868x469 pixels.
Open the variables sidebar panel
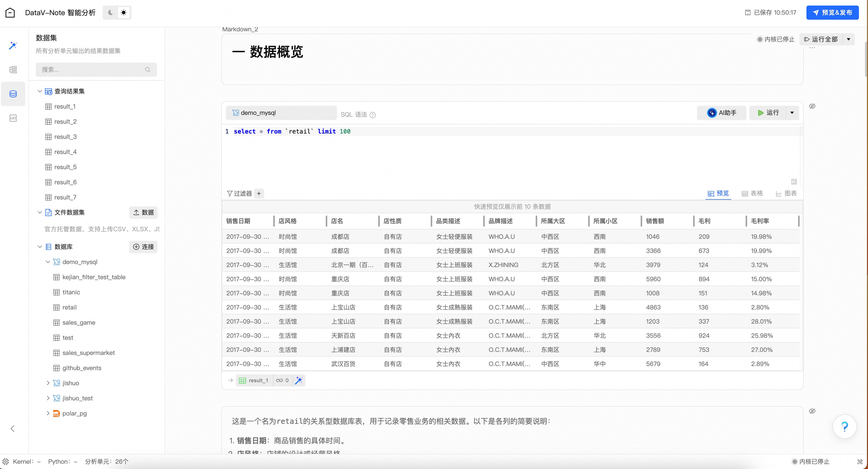(x=13, y=118)
